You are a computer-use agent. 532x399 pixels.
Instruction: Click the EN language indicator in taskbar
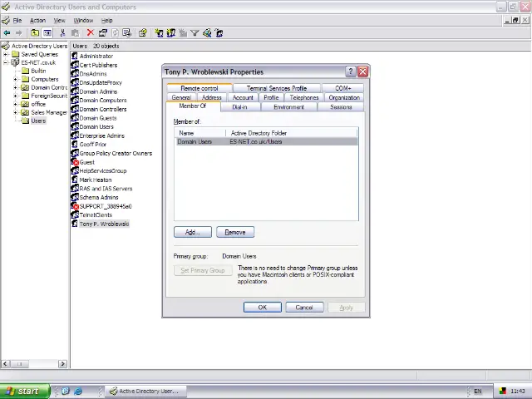[478, 392]
